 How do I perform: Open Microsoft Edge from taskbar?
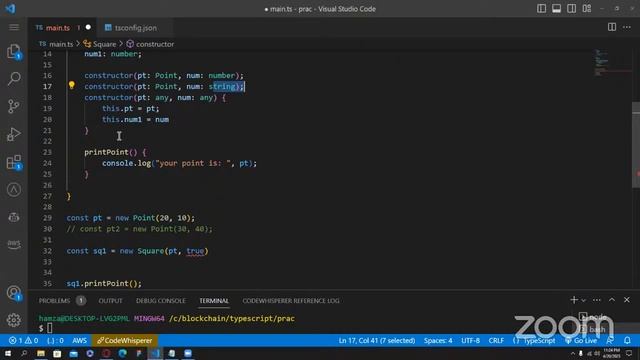pyautogui.click(x=122, y=353)
